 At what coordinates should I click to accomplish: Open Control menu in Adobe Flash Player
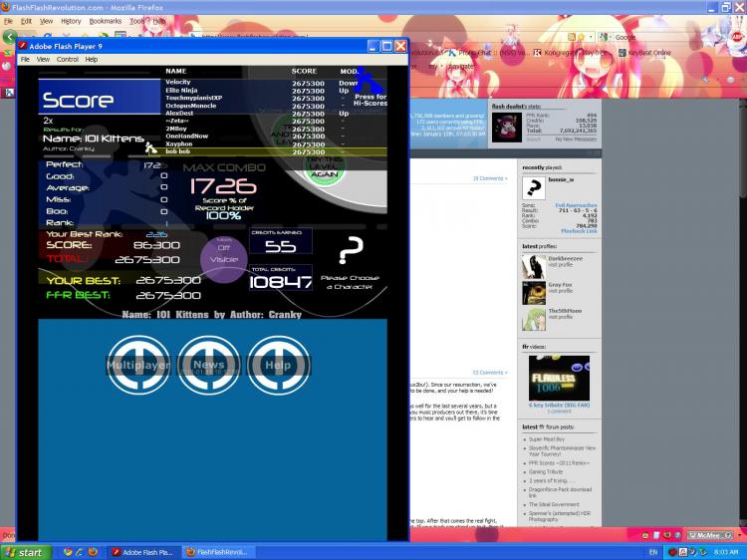point(67,60)
